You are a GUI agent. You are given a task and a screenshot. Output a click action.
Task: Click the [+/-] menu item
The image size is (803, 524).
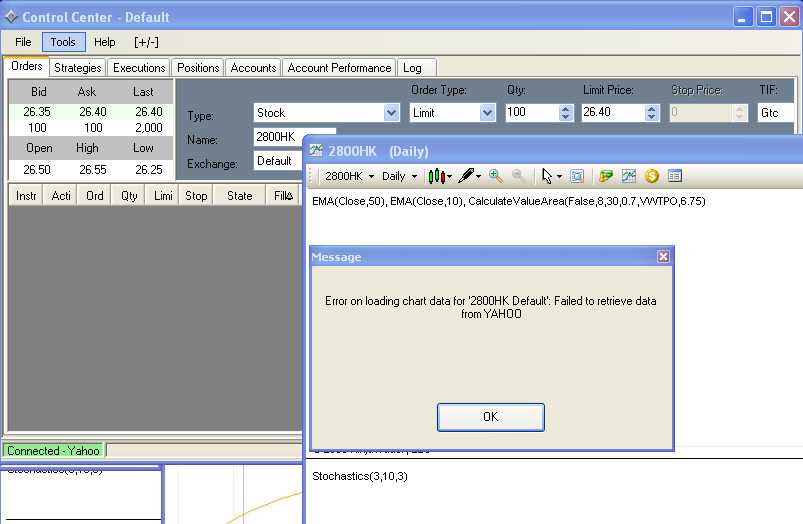pyautogui.click(x=146, y=42)
